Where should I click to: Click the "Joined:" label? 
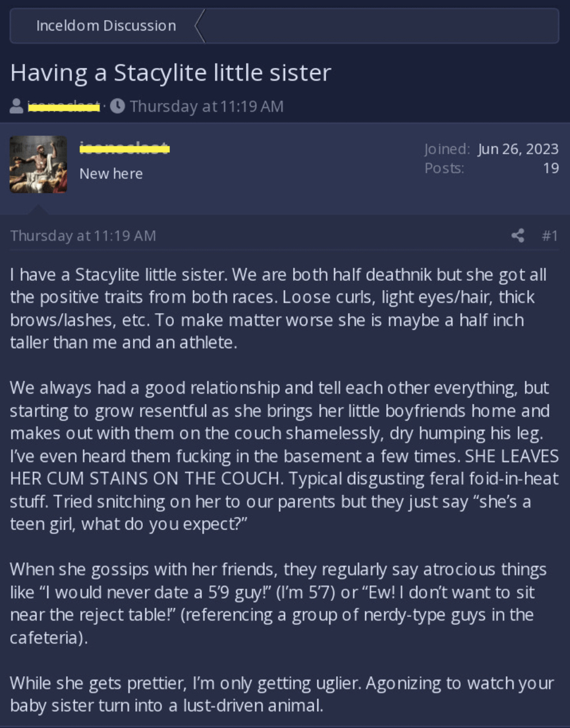(447, 148)
